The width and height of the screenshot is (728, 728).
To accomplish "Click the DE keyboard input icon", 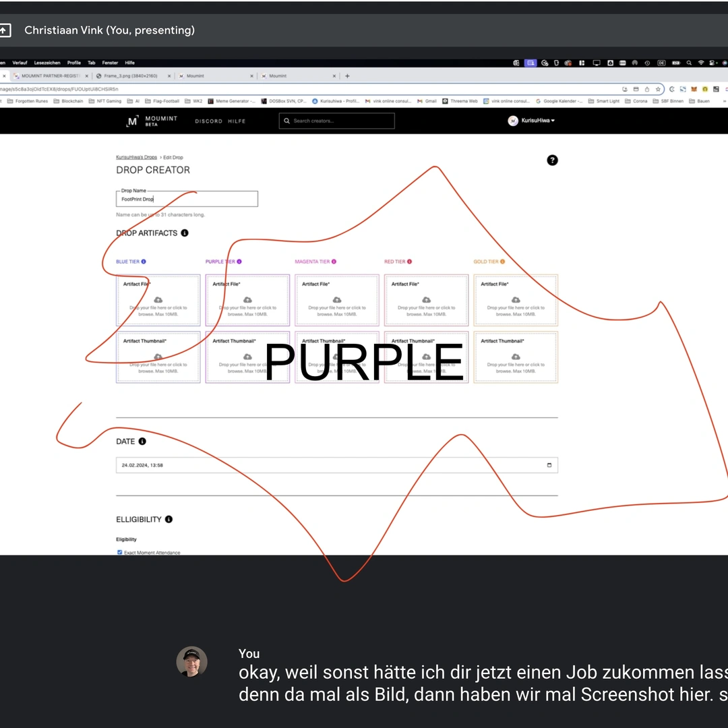I will [x=662, y=63].
